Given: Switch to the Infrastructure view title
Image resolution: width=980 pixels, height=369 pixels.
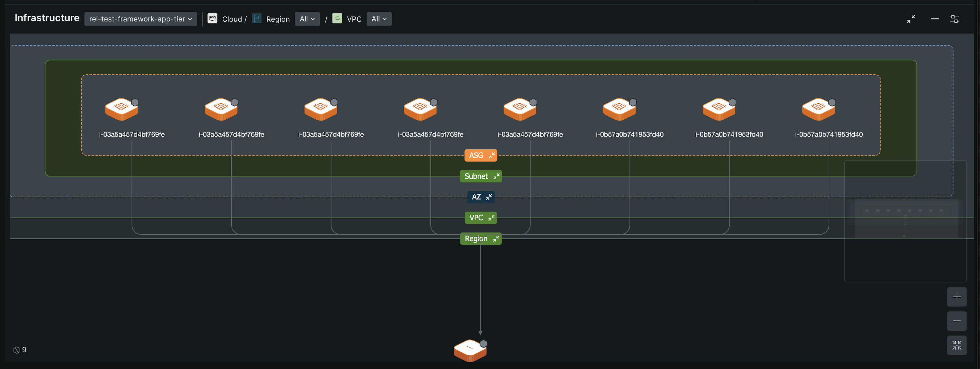Looking at the screenshot, I should pos(47,18).
